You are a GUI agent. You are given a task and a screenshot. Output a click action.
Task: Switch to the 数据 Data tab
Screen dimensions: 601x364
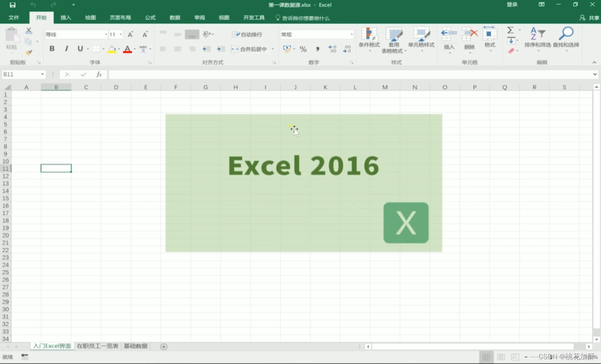click(175, 18)
